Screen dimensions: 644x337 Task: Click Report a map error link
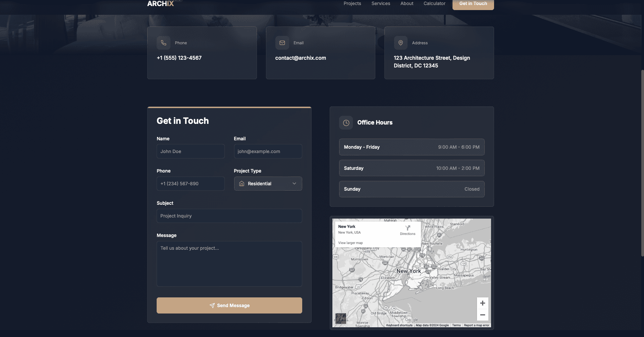click(477, 325)
